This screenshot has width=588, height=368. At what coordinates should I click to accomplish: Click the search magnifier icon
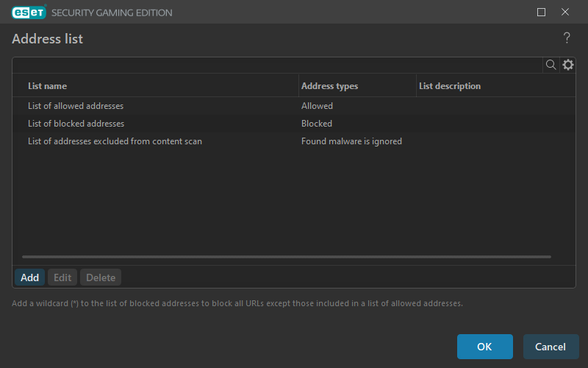point(551,65)
